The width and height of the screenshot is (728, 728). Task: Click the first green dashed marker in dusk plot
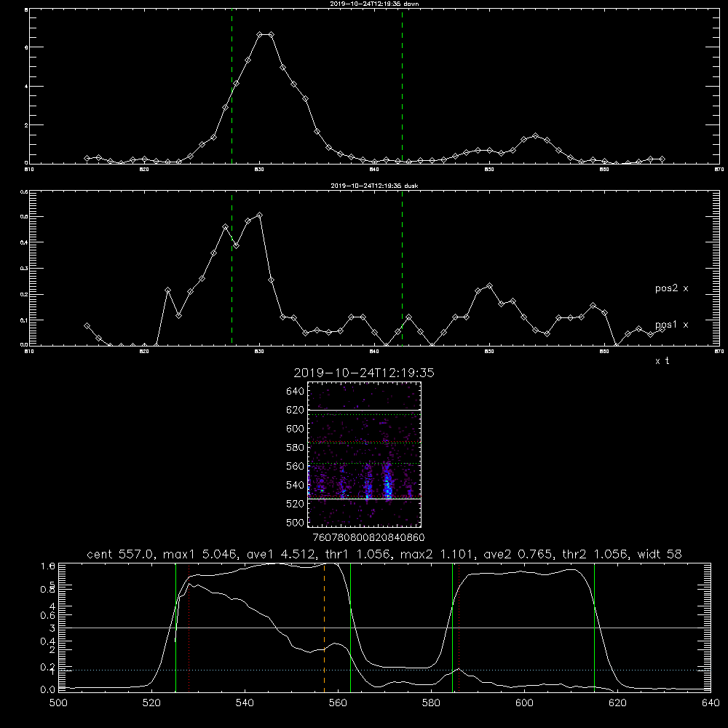(x=232, y=269)
